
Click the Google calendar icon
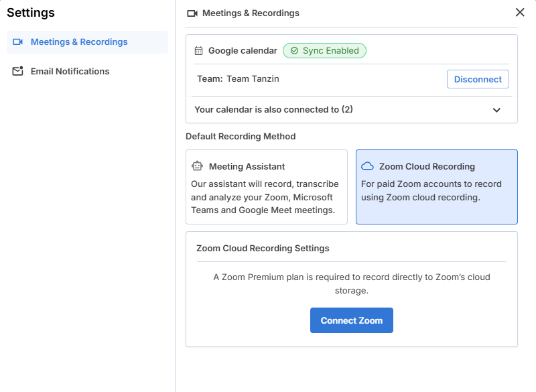click(x=198, y=51)
